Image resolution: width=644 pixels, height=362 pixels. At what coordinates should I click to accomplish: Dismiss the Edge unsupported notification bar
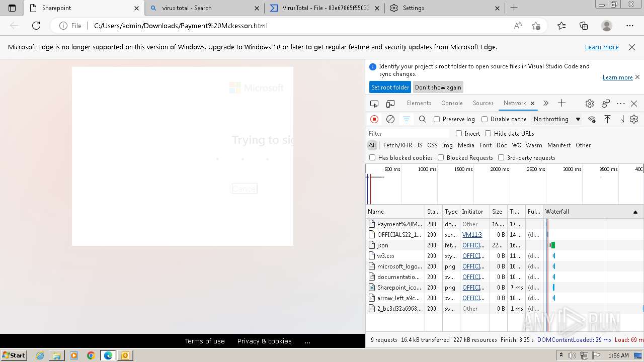[x=632, y=47]
